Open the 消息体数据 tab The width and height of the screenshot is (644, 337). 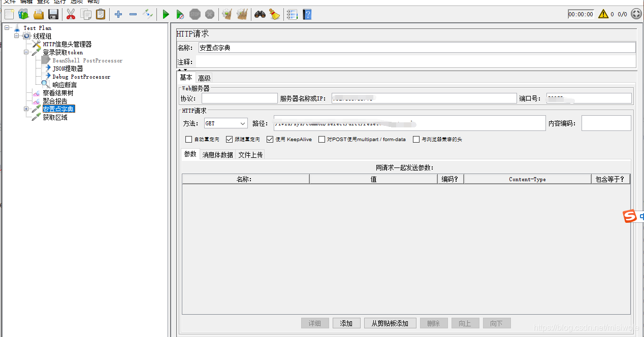pyautogui.click(x=218, y=155)
